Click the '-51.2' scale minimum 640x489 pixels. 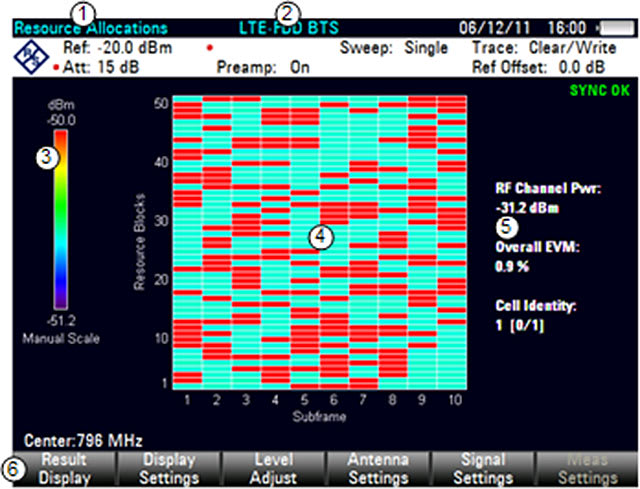point(61,320)
